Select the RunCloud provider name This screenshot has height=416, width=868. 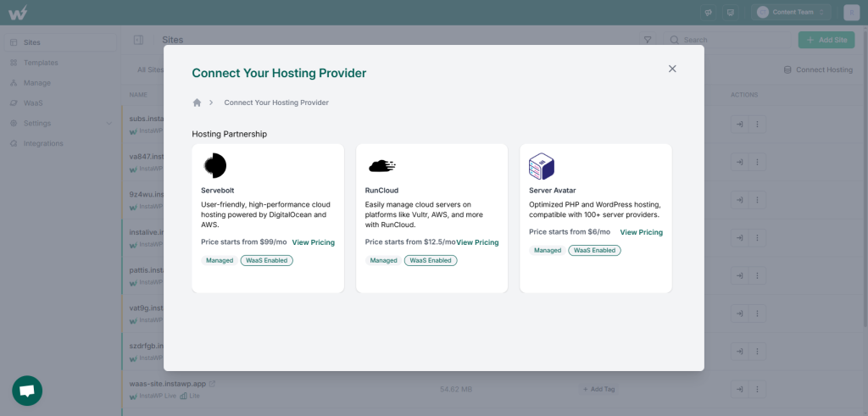pos(382,191)
